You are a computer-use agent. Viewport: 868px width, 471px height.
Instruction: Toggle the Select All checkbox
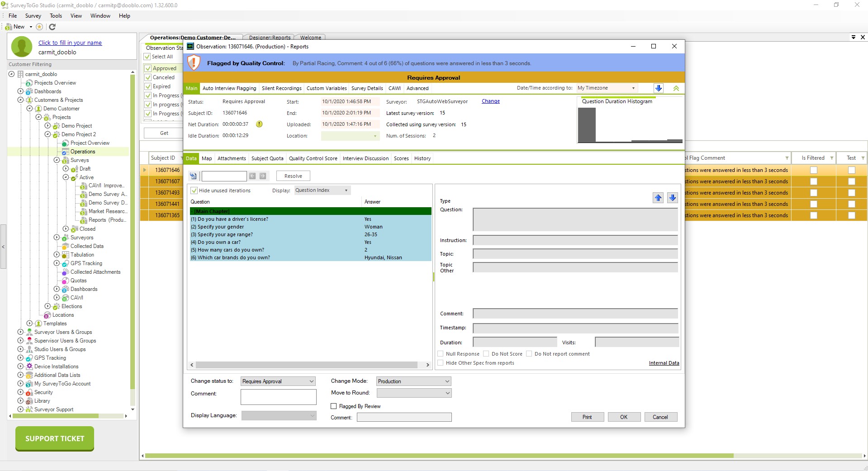click(147, 57)
